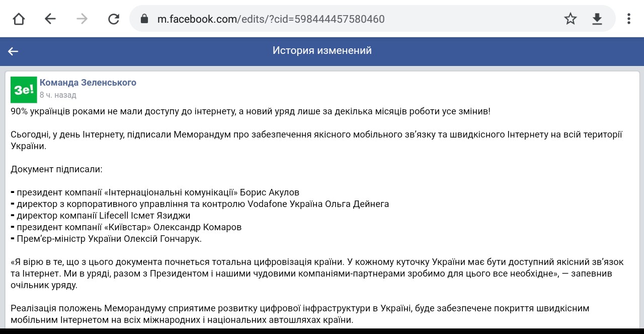Go back using the browser back arrow
Screen dimensions: 644x334
50,19
